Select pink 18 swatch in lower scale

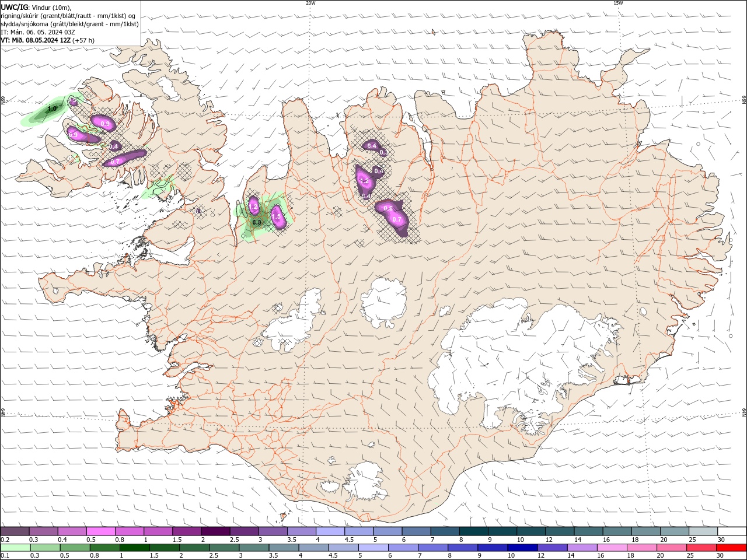click(641, 547)
